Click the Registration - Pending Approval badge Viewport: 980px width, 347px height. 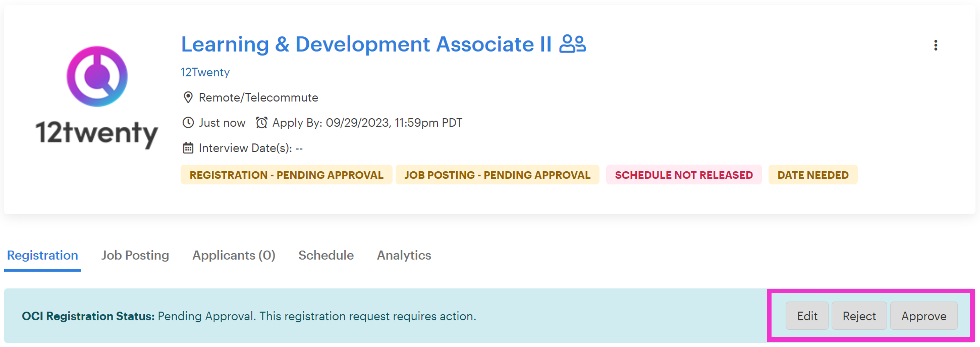click(x=286, y=175)
